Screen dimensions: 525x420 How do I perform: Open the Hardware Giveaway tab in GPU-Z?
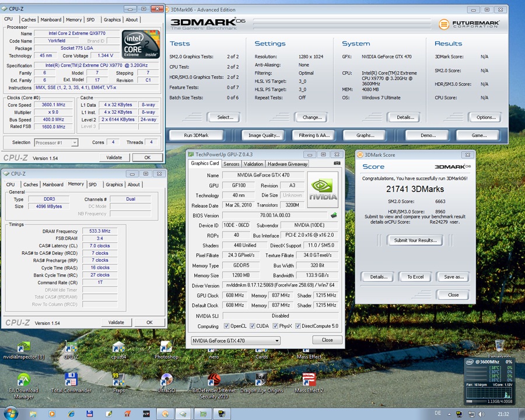287,164
